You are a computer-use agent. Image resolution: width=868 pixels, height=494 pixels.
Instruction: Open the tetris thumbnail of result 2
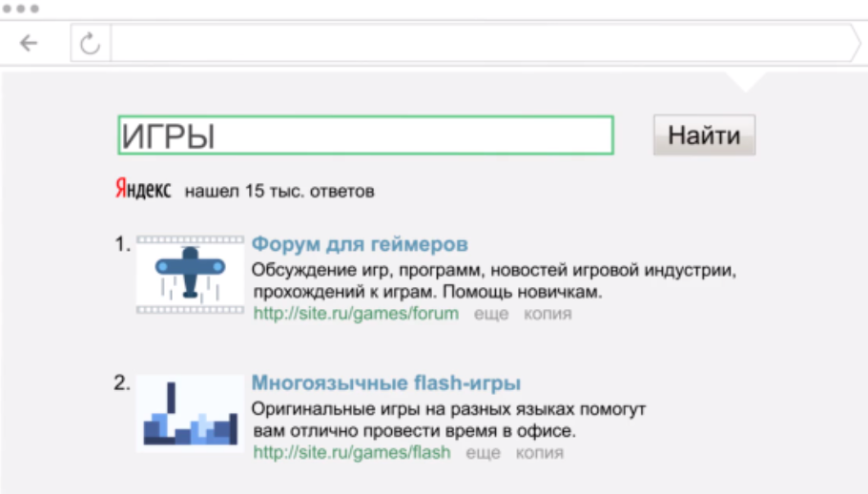tap(190, 413)
